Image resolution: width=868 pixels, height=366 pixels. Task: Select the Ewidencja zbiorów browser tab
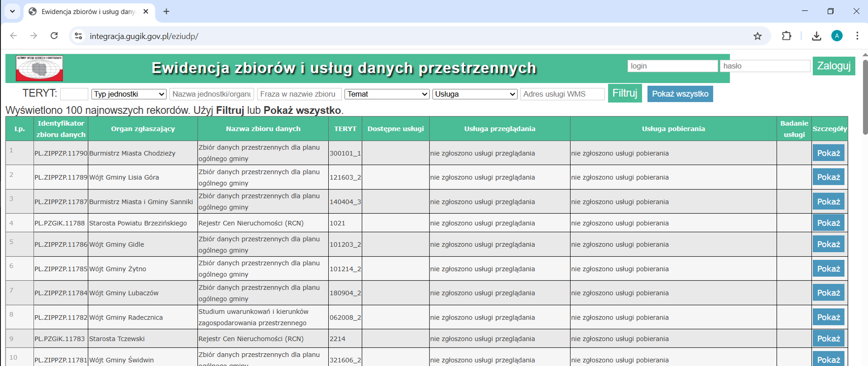88,12
